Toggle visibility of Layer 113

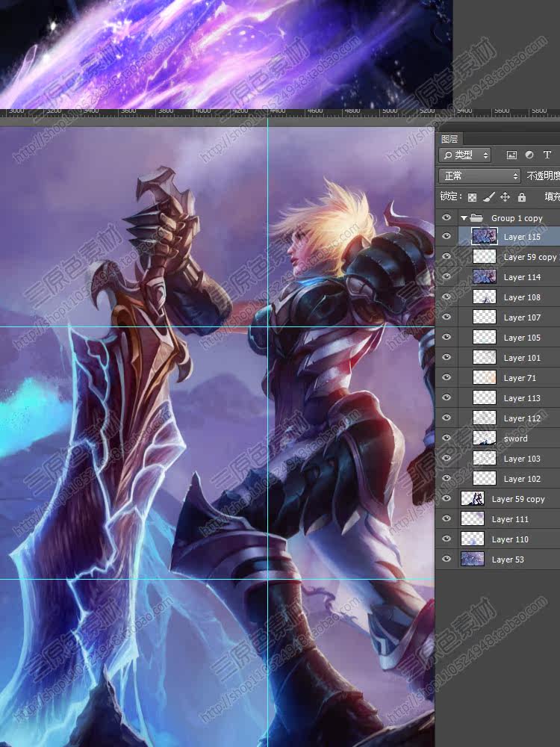[447, 397]
